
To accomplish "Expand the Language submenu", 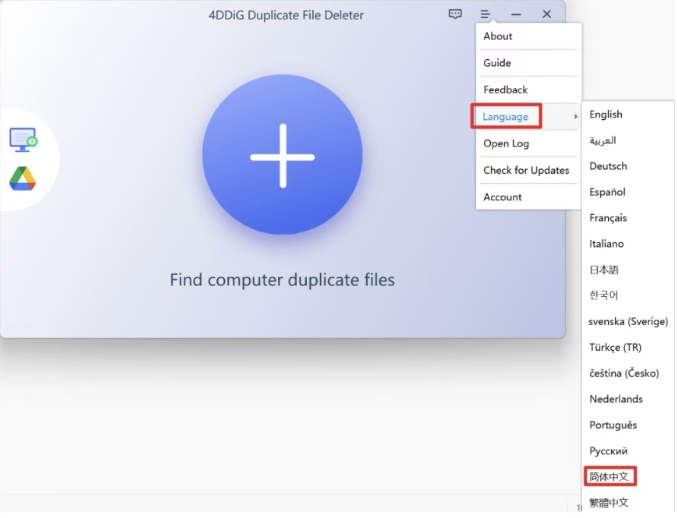I will pyautogui.click(x=528, y=117).
